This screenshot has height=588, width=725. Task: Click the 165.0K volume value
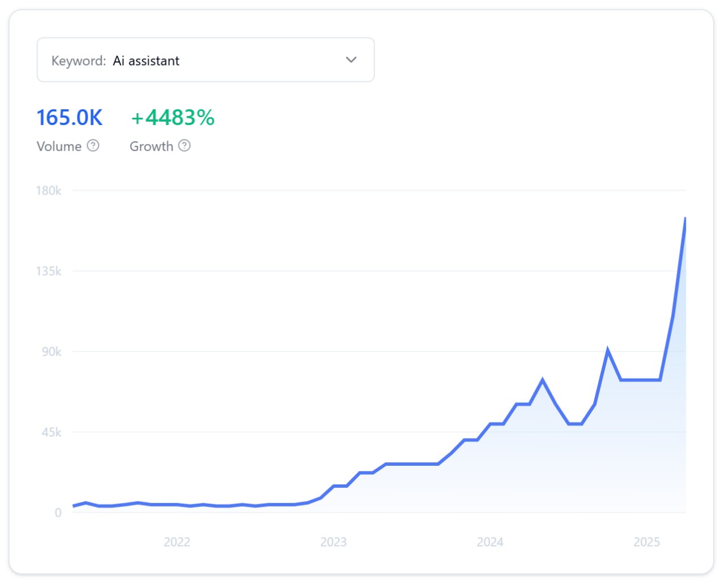click(x=70, y=118)
